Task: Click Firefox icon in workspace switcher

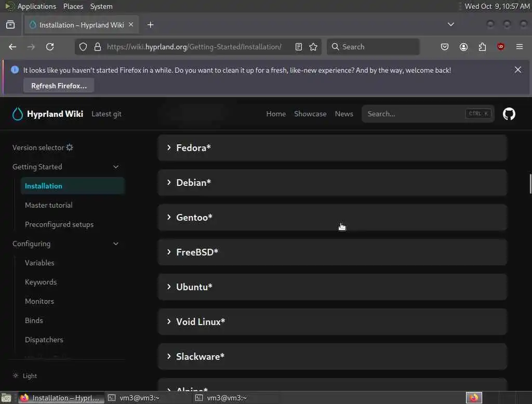Action: click(x=474, y=398)
